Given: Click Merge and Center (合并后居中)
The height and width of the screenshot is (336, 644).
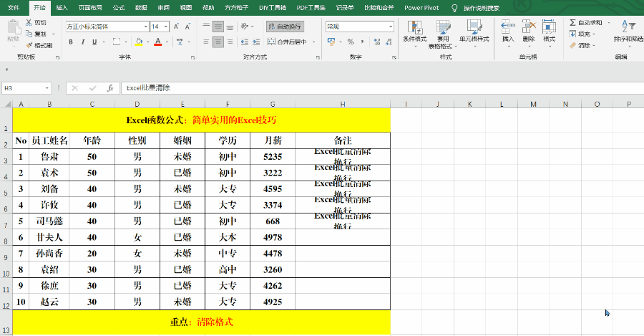Looking at the screenshot, I should tap(287, 42).
